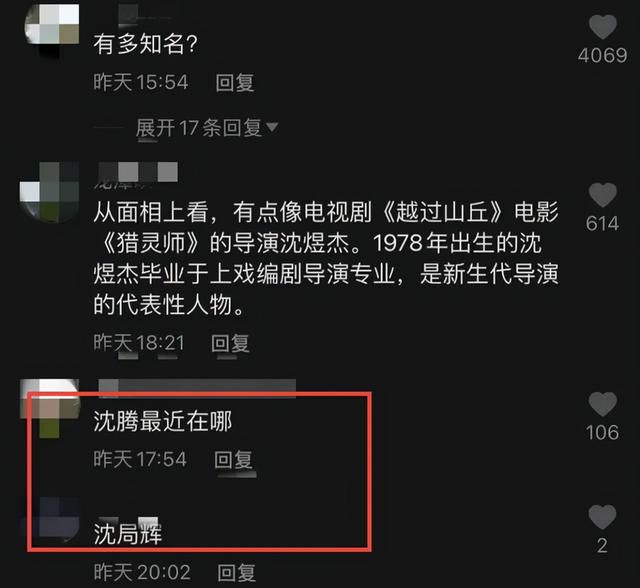Select the 有多知名 comment text
Screen dimensions: 640x588
[146, 44]
